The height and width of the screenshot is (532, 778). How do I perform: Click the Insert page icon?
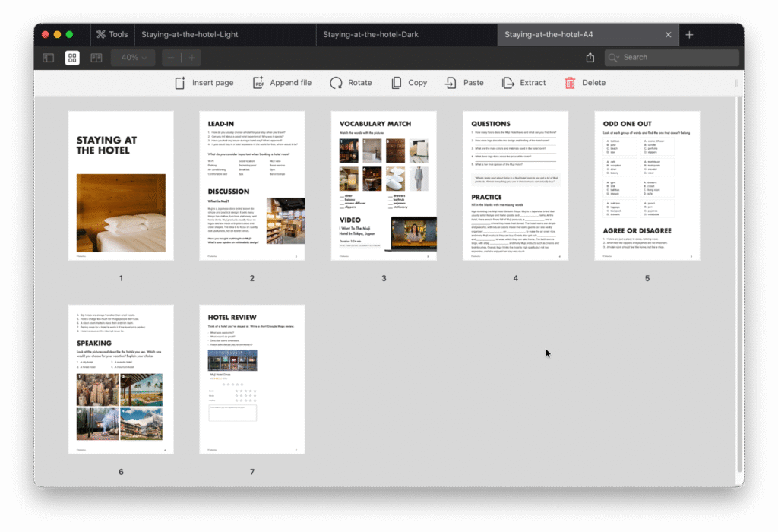180,83
